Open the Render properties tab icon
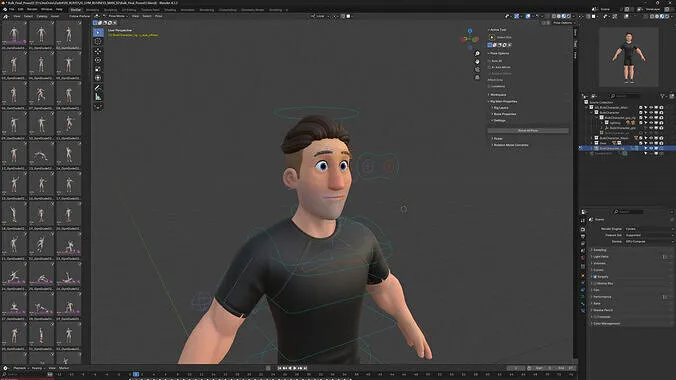The height and width of the screenshot is (380, 676). (583, 229)
